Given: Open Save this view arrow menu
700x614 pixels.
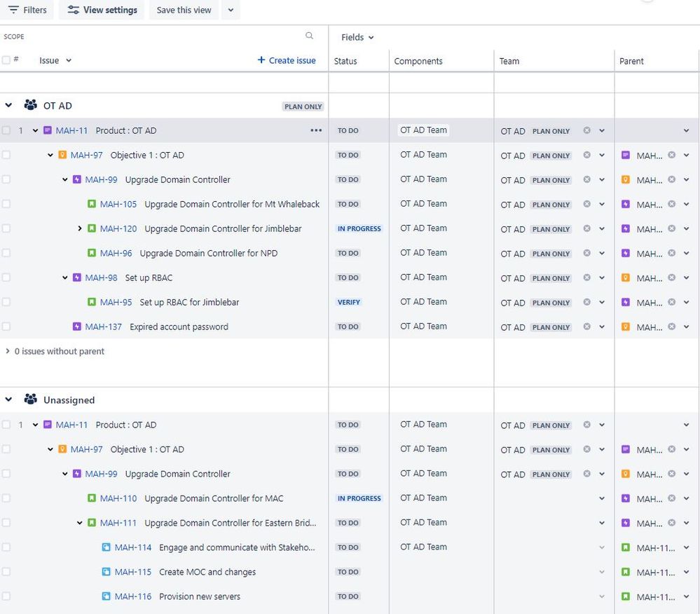Looking at the screenshot, I should coord(231,10).
